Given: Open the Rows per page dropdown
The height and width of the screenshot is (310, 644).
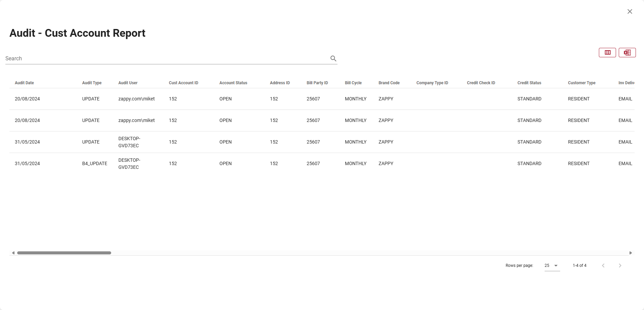Looking at the screenshot, I should pos(552,266).
